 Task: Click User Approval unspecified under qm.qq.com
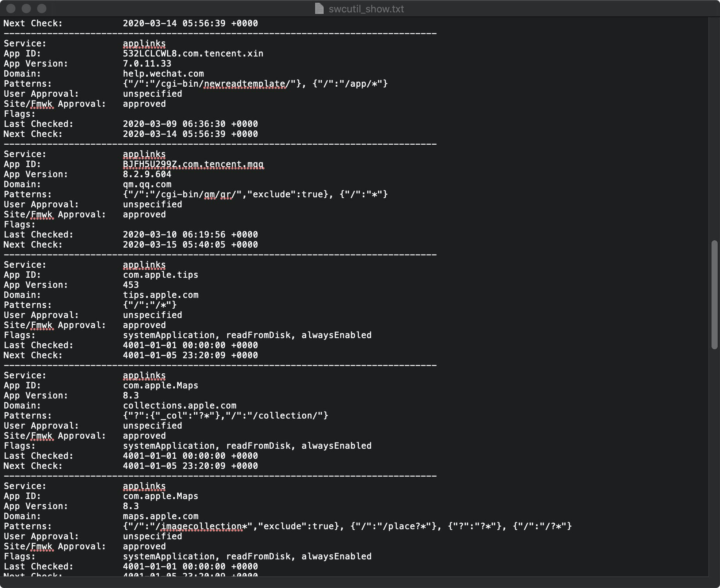click(152, 204)
